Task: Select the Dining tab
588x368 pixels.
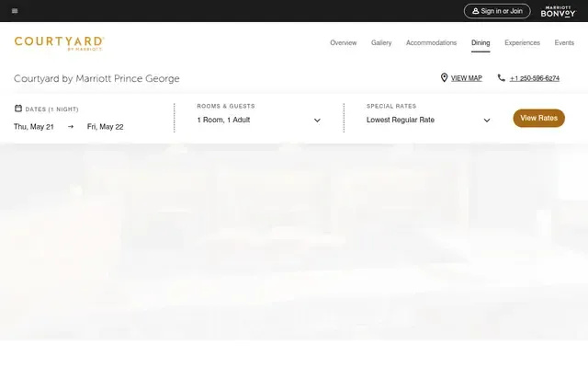Action: [481, 43]
